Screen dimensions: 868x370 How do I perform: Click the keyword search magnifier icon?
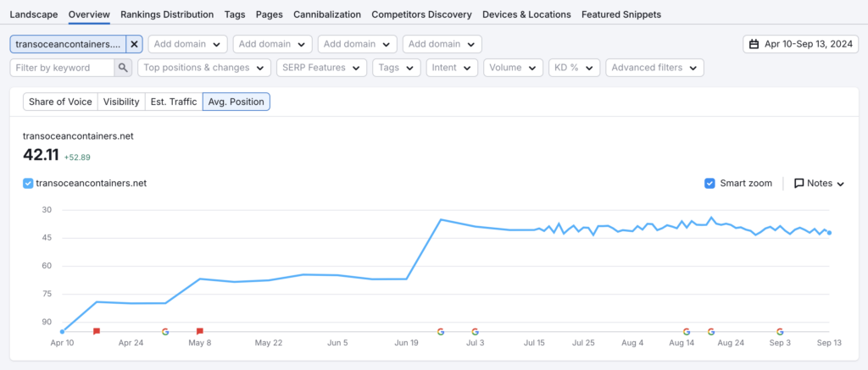pos(123,68)
